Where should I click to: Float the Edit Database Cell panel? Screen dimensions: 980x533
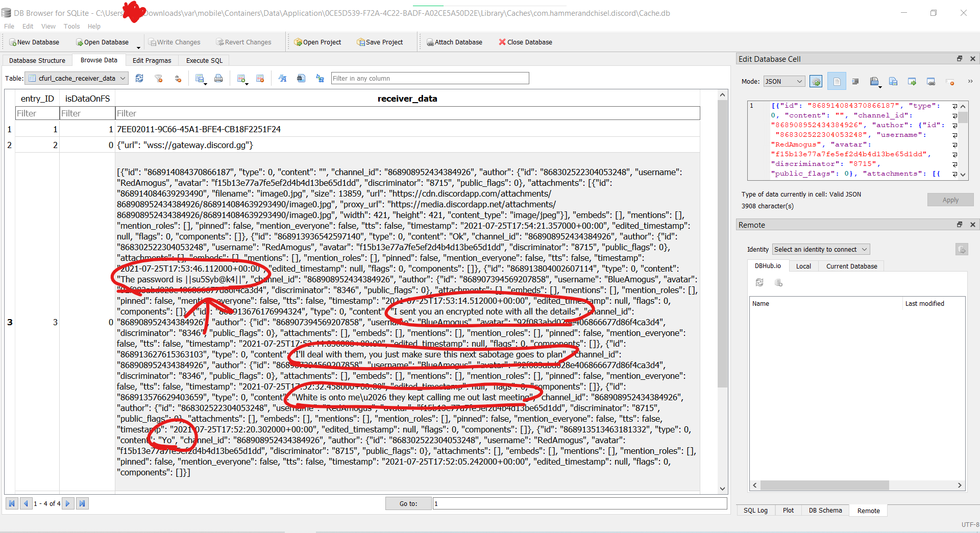960,59
